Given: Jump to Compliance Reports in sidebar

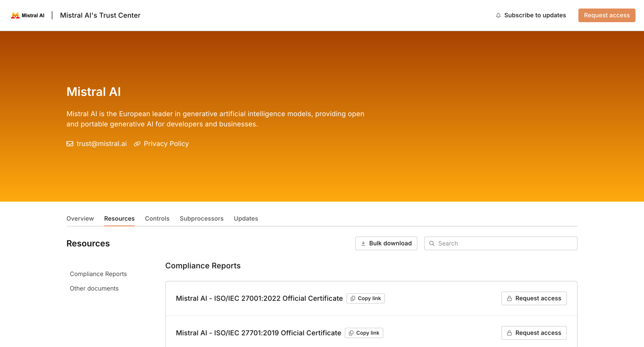Looking at the screenshot, I should (98, 274).
